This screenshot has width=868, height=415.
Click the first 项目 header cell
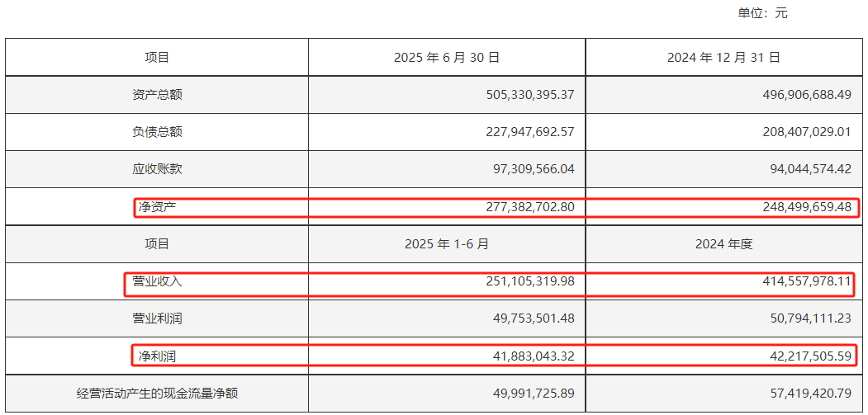tap(157, 58)
